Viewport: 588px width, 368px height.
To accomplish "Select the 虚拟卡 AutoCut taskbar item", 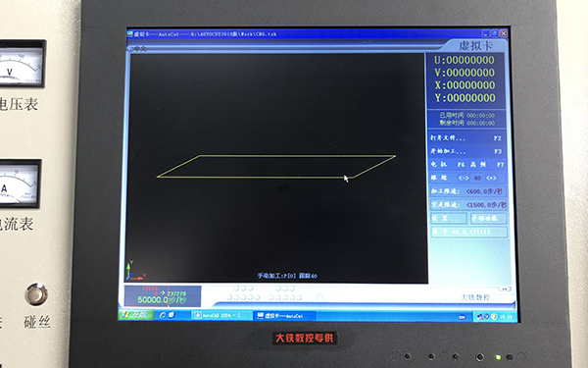I will (x=284, y=316).
